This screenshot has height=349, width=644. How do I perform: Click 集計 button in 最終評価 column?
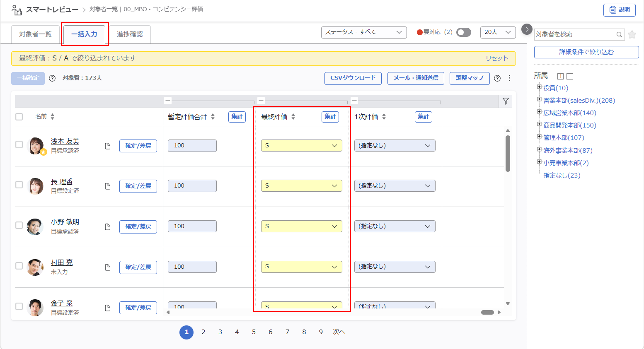330,117
